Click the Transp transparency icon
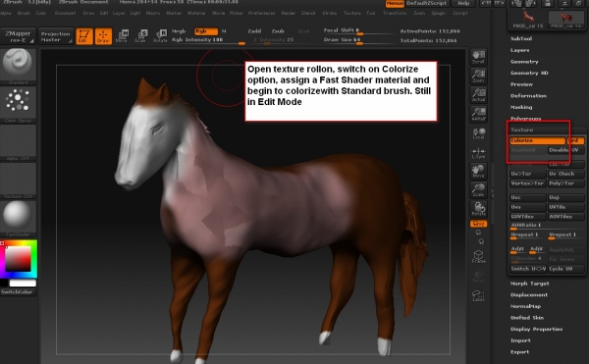 479,277
